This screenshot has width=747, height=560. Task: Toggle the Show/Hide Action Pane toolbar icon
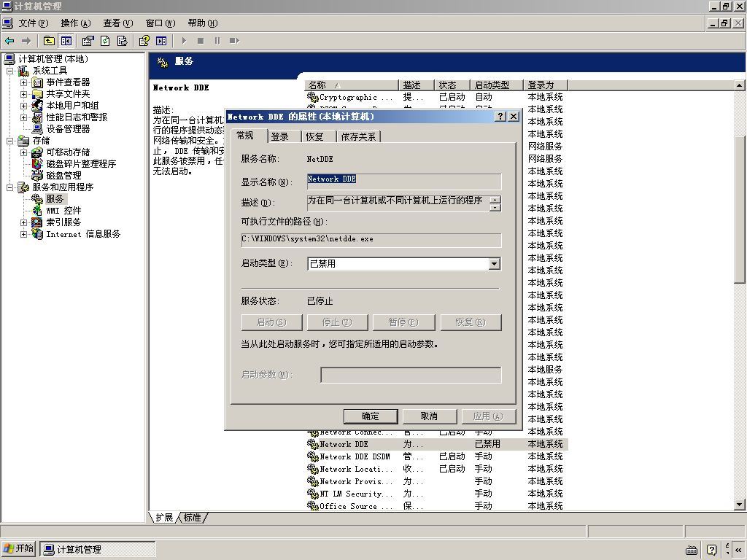161,41
